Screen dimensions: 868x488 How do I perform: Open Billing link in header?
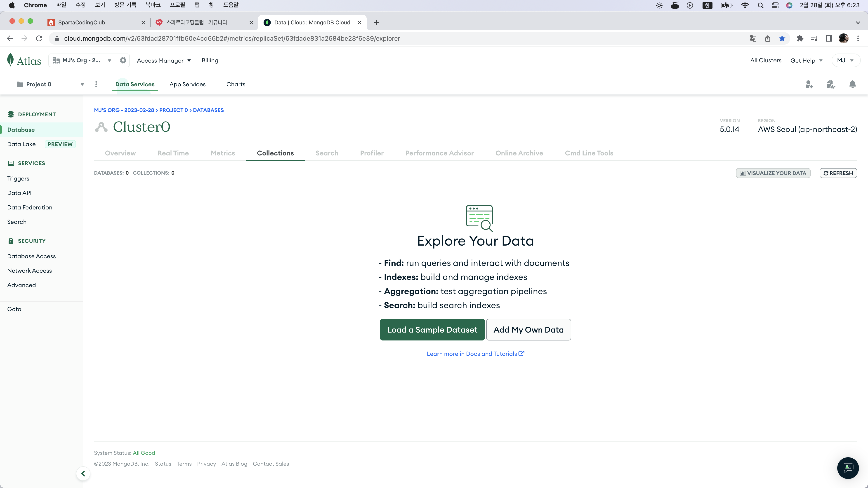click(x=210, y=60)
